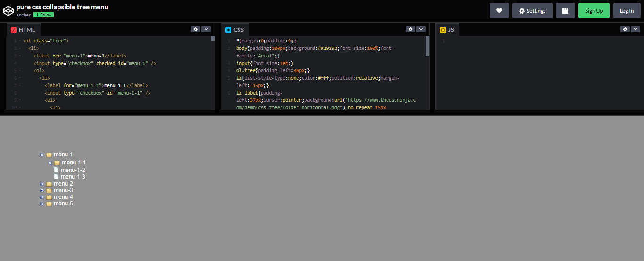Image resolution: width=644 pixels, height=261 pixels.
Task: Toggle the menu-1-1 plus checkbox
Action: coord(50,163)
